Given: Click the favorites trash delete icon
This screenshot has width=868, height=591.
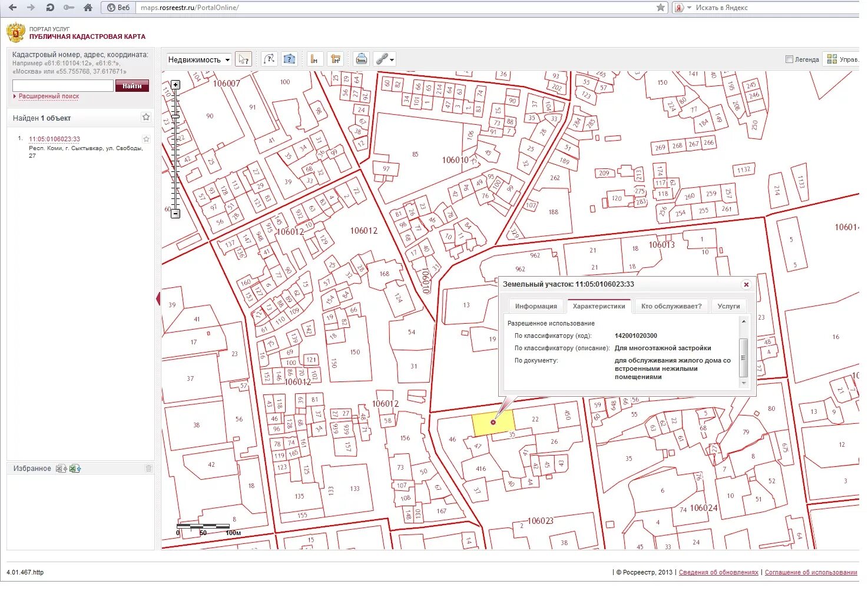Looking at the screenshot, I should pos(148,469).
